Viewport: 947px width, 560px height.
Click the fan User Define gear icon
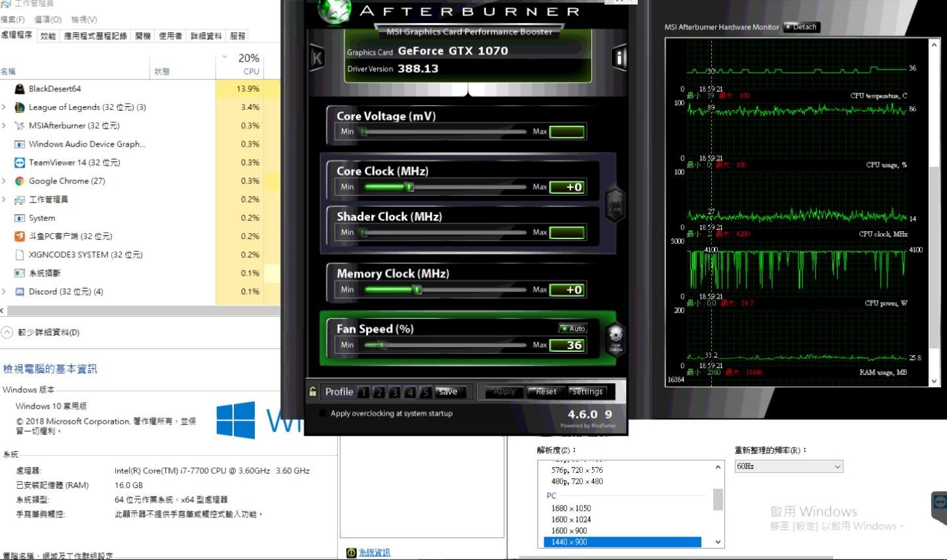(616, 339)
